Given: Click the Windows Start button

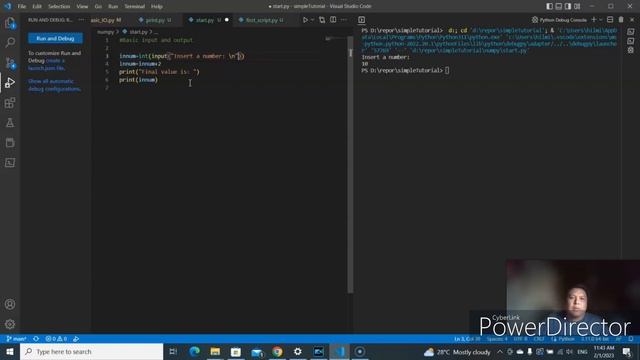Looking at the screenshot, I should pyautogui.click(x=10, y=351).
